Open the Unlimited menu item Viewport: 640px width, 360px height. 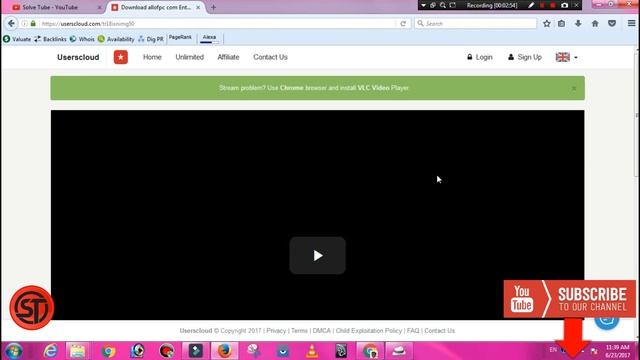pyautogui.click(x=189, y=57)
